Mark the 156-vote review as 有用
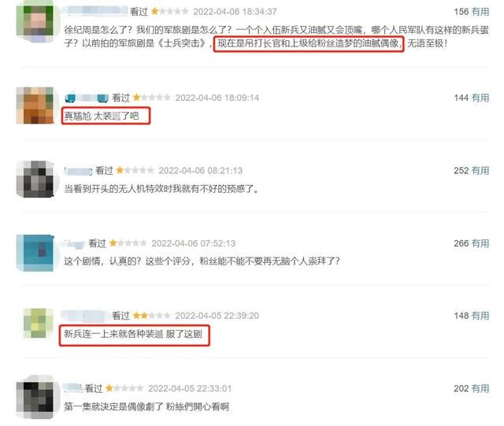Screen dimensions: 504x426 click(480, 12)
